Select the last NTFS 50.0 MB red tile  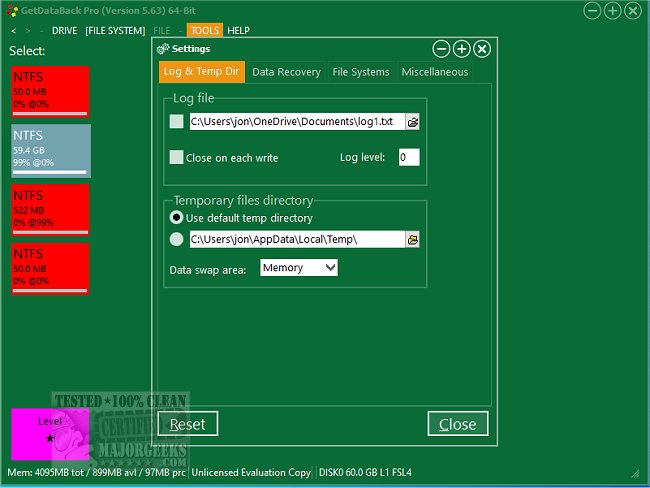[x=50, y=269]
